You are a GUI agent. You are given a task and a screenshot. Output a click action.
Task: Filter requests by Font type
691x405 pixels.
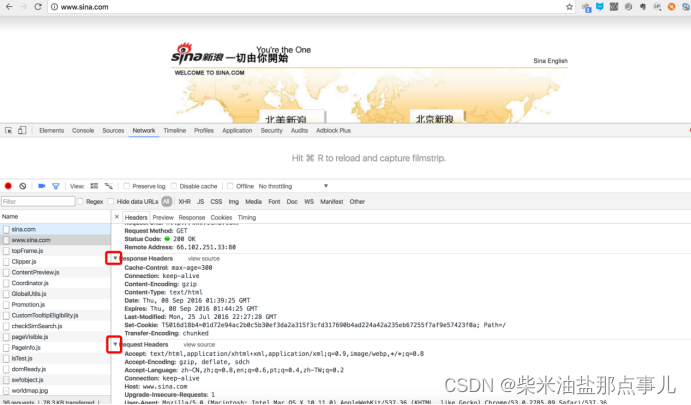click(x=274, y=201)
